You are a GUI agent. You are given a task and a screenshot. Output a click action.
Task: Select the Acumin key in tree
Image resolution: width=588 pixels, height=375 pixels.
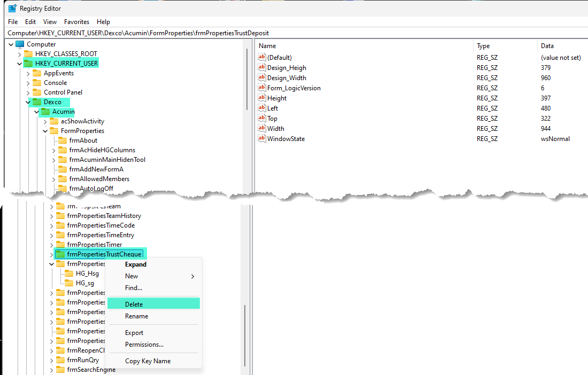63,112
